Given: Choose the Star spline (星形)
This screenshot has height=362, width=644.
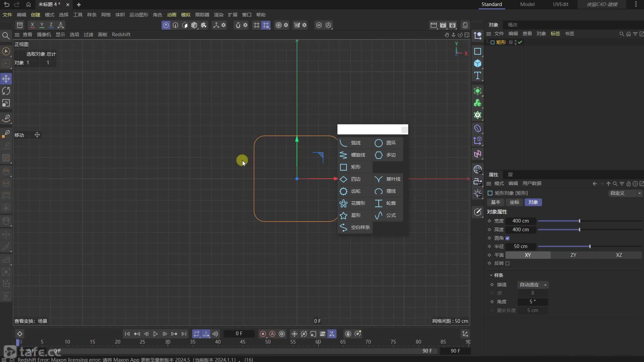Looking at the screenshot, I should pyautogui.click(x=355, y=215).
